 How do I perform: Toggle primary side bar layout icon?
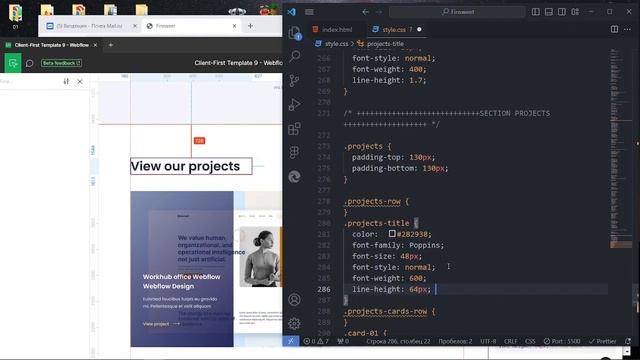(x=536, y=12)
